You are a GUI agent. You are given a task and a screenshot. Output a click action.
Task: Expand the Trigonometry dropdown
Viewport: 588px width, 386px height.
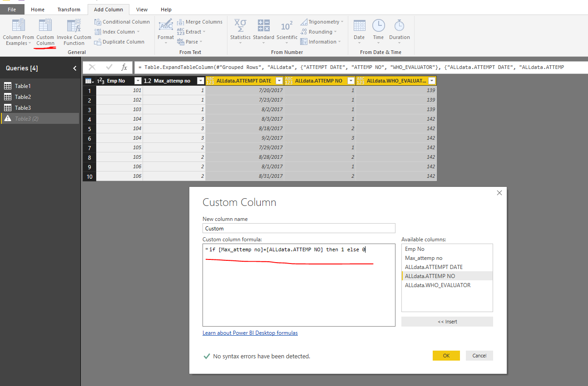[322, 22]
